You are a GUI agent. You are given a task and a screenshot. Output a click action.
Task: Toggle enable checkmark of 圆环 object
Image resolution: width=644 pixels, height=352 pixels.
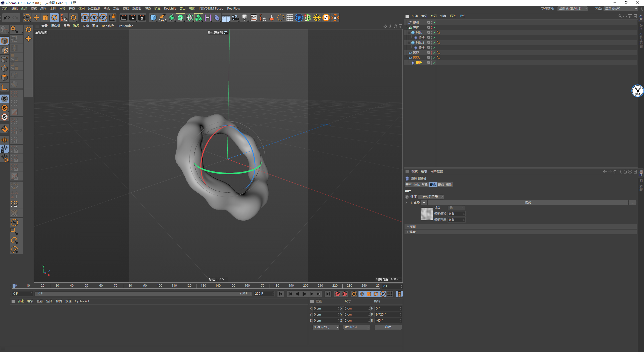point(434,53)
